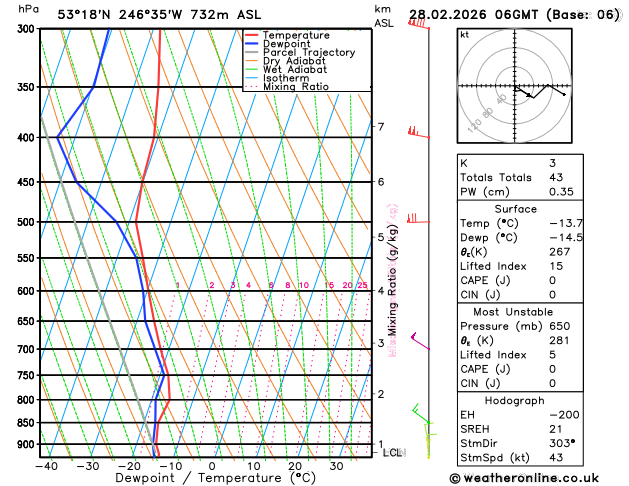The width and height of the screenshot is (629, 486).
Task: Click the '850' pressure level label
Action: [28, 423]
